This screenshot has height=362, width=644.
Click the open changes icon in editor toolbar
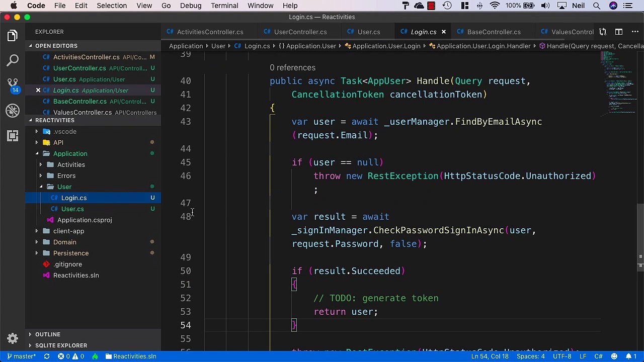pos(603,32)
